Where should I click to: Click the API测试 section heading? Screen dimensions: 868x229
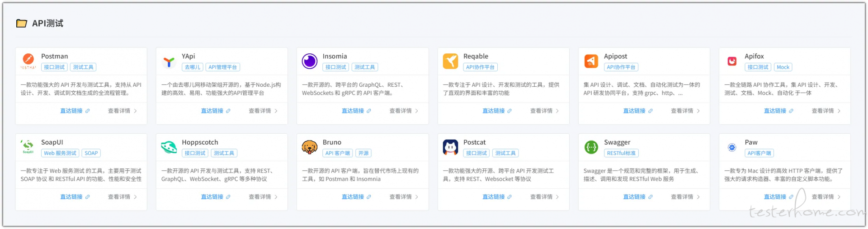[47, 23]
